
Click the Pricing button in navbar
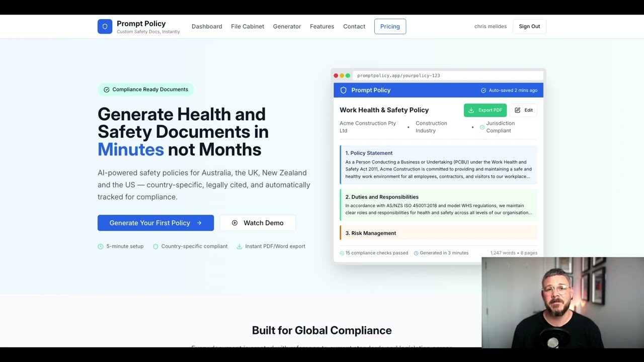[x=390, y=27]
